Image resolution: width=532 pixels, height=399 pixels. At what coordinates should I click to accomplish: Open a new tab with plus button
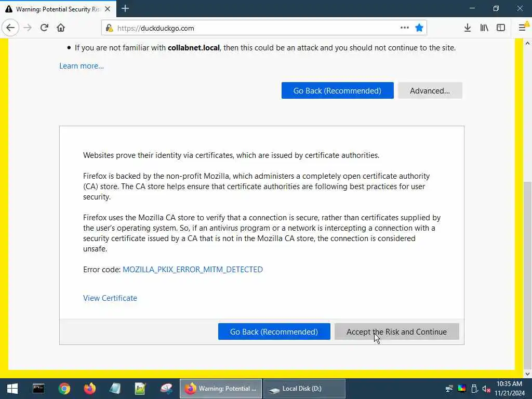125,8
